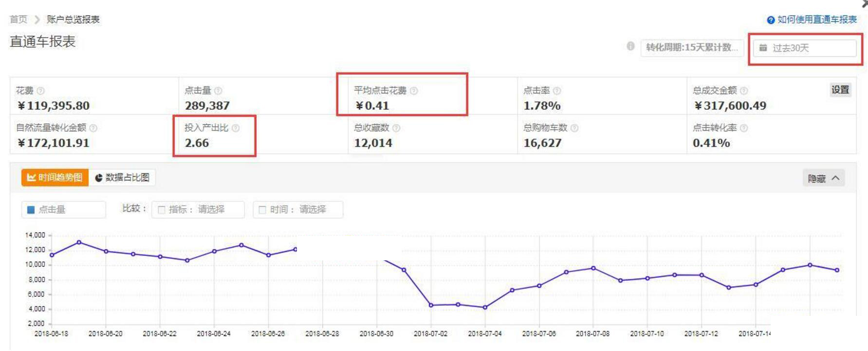Click the 总成交金额 value ¥317,600.49
Screen dimensions: 868x351
click(x=730, y=106)
